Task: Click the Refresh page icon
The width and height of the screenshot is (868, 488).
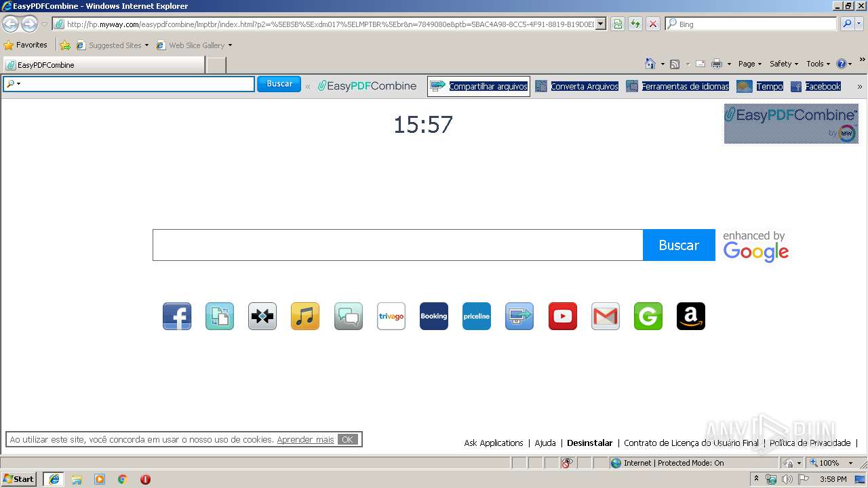Action: coord(635,24)
